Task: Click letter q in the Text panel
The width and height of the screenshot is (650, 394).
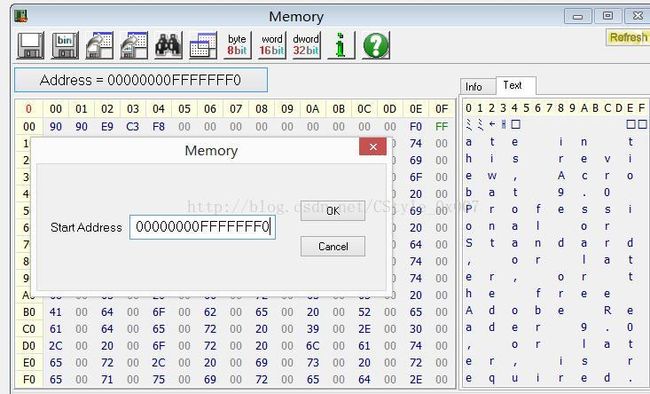Action: 492,378
